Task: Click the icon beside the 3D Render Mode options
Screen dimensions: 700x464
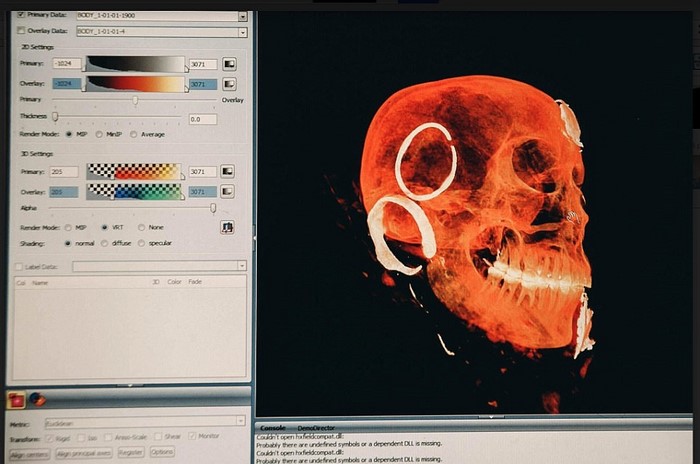Action: click(228, 227)
